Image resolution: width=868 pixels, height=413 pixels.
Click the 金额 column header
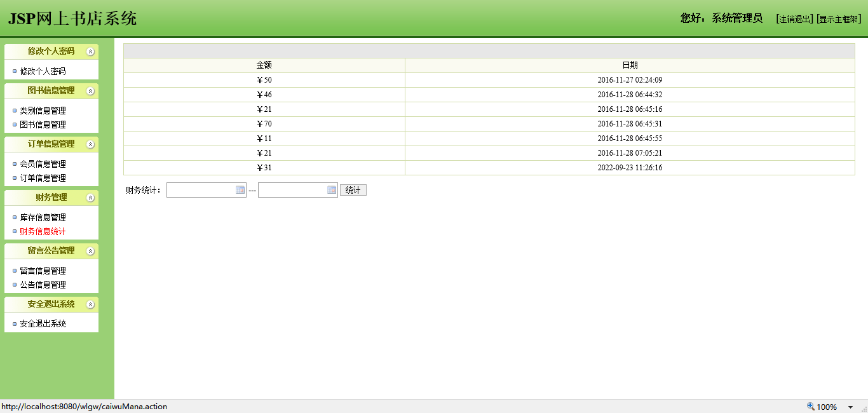point(264,65)
